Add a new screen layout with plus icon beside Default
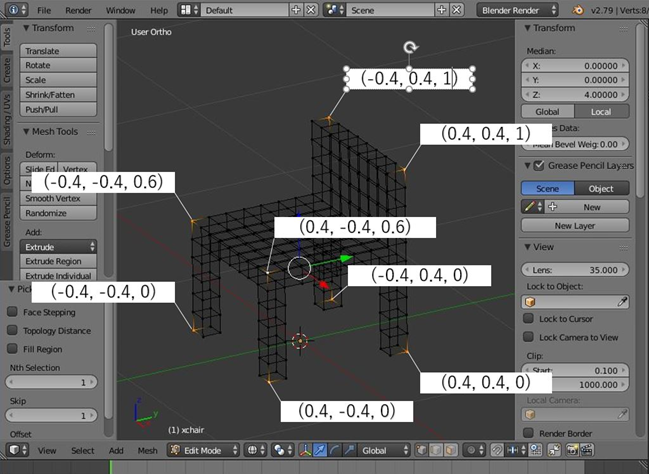This screenshot has width=649, height=474. (x=296, y=10)
